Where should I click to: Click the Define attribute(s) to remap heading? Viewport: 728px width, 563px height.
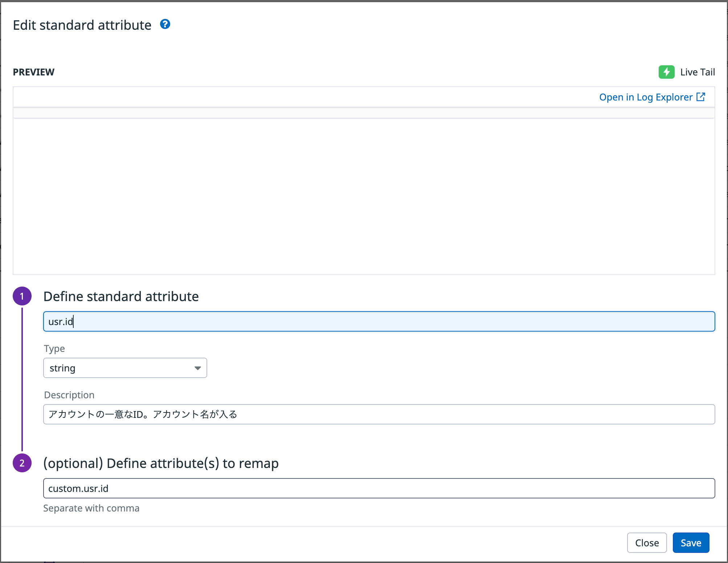point(161,463)
